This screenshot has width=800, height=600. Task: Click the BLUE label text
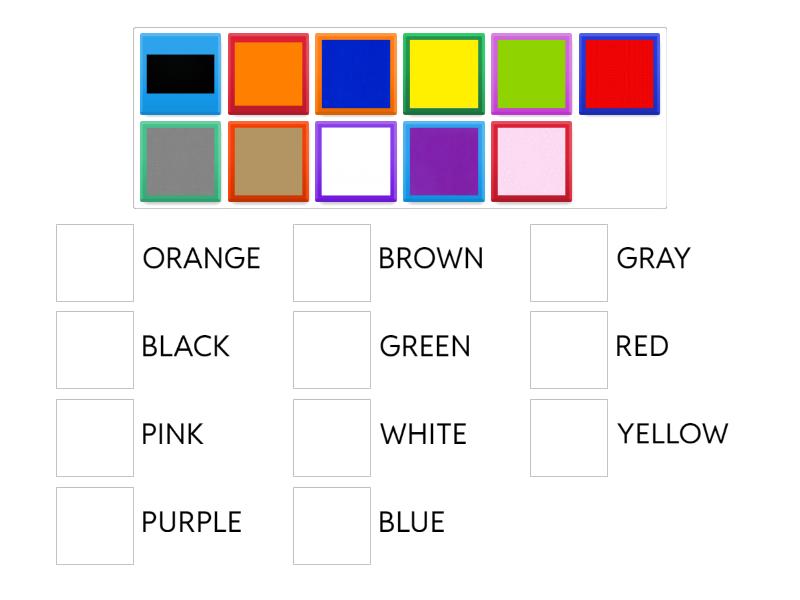412,522
